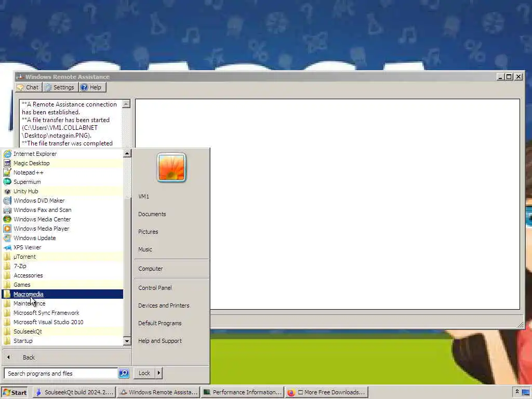Image resolution: width=532 pixels, height=399 pixels.
Task: Click the Windows Media Center icon
Action: pyautogui.click(x=7, y=219)
